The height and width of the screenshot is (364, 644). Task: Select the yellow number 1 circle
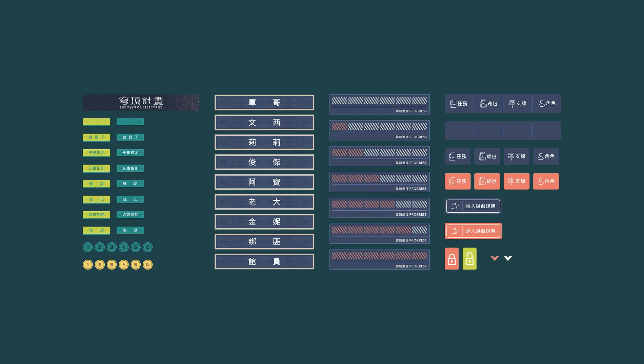click(88, 264)
